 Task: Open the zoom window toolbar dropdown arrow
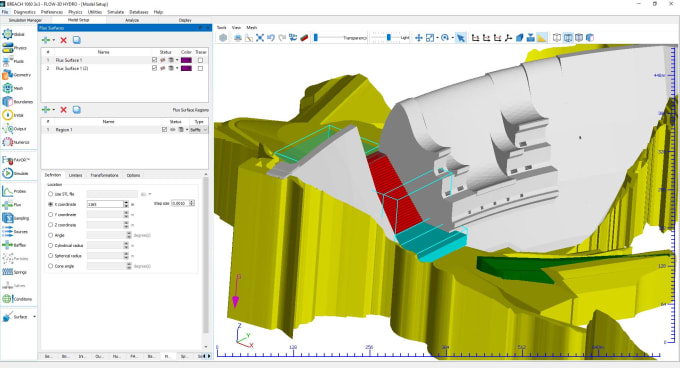(x=437, y=38)
